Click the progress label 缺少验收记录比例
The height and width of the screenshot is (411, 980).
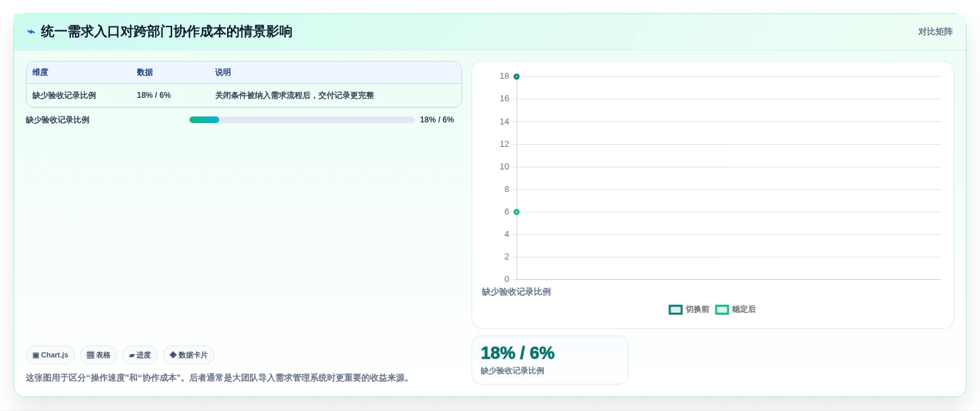point(58,120)
